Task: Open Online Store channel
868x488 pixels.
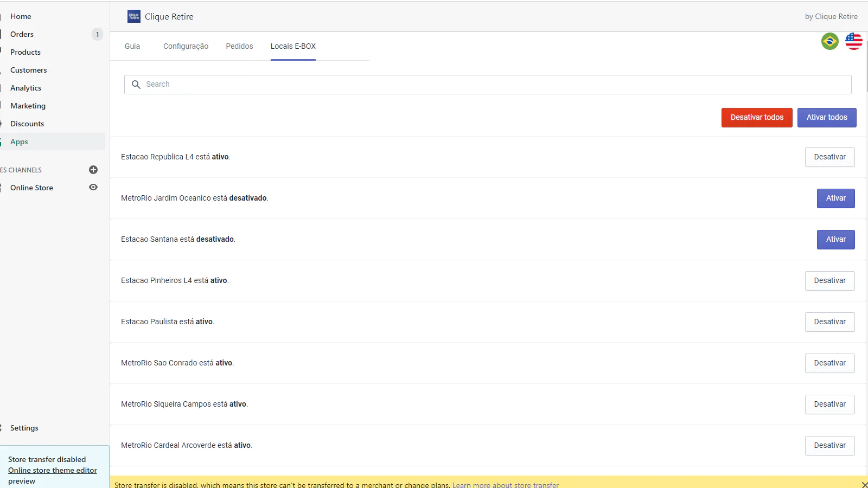Action: pyautogui.click(x=31, y=188)
